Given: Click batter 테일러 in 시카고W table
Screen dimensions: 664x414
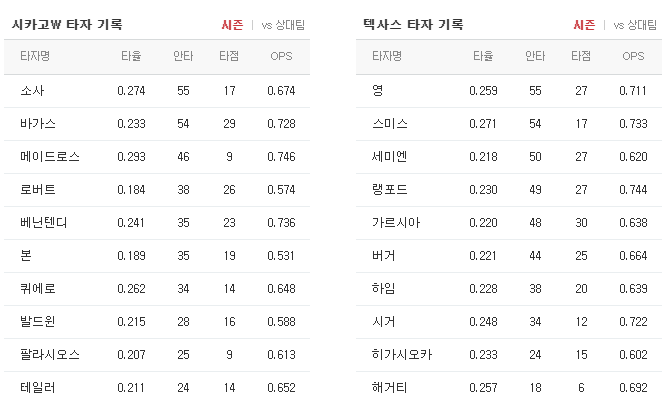Looking at the screenshot, I should (x=38, y=388).
